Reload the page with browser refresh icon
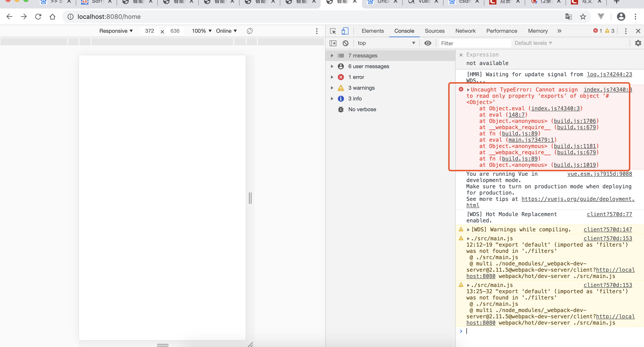Screen dimensions: 644x347 click(38, 17)
